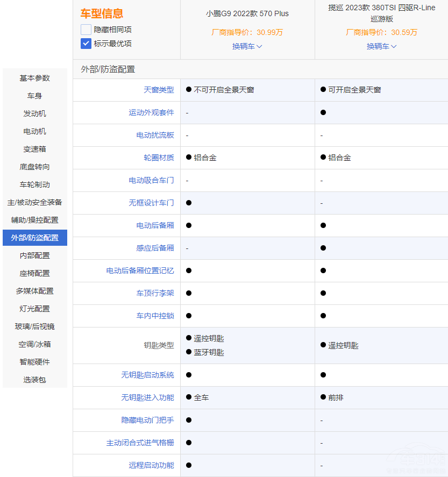Select 基本参数 in the sidebar
448x477 pixels.
click(x=35, y=78)
